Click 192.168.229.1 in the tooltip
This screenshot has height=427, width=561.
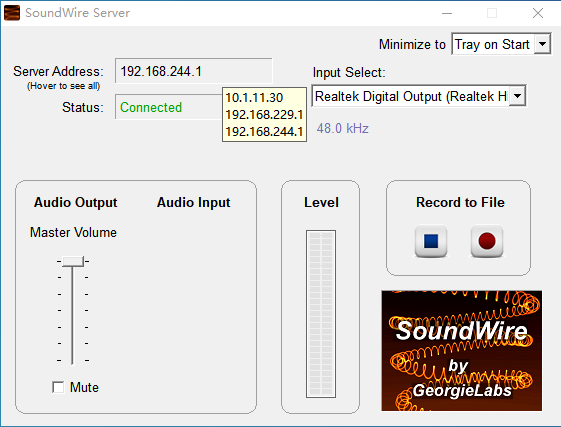(x=264, y=115)
